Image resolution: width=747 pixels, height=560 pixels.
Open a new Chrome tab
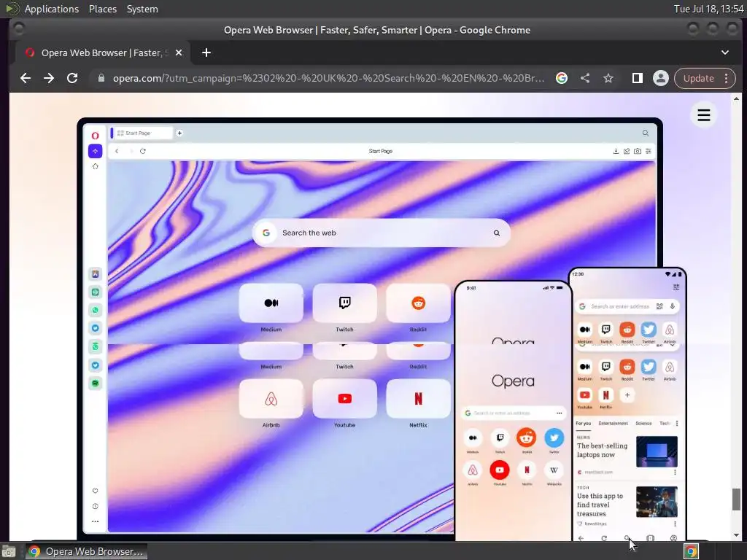(x=206, y=52)
